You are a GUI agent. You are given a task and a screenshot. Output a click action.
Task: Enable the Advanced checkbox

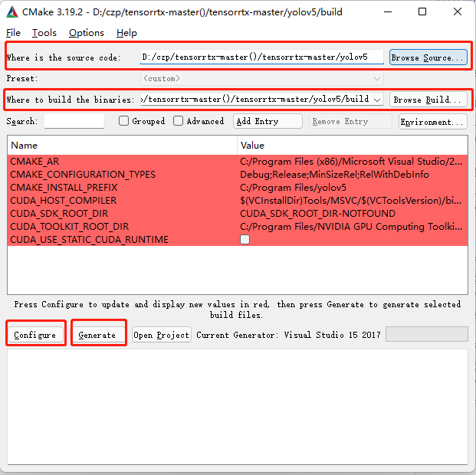pyautogui.click(x=178, y=121)
